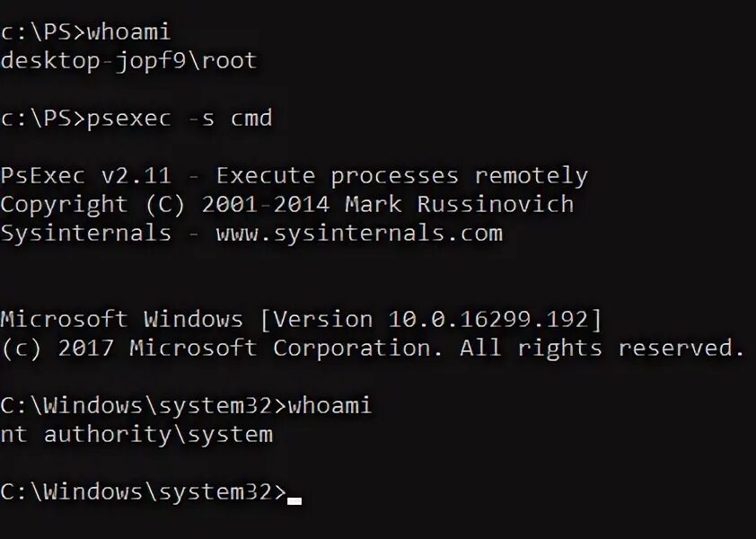Click the topmost c:\PS> prompt
Screen dimensions: 756x539
pos(42,32)
